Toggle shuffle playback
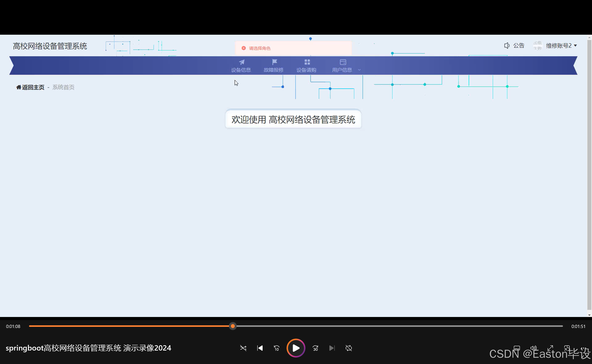 tap(243, 348)
